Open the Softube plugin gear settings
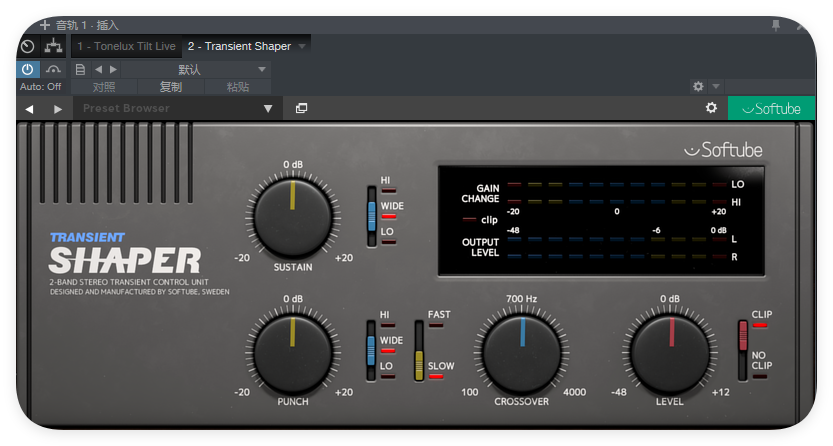The image size is (833, 446). (711, 108)
